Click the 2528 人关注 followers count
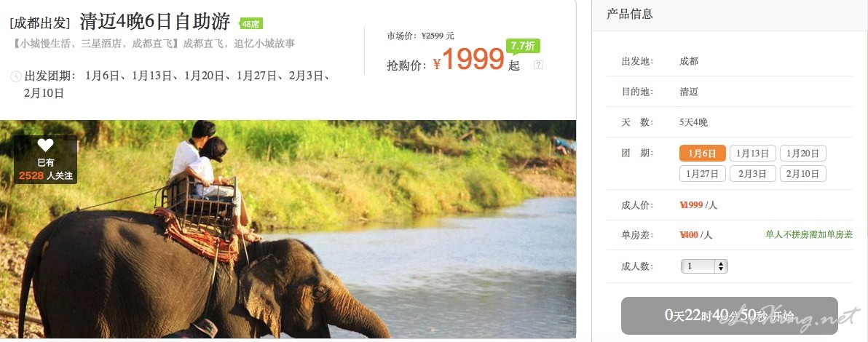This screenshot has height=342, width=868. tap(45, 175)
